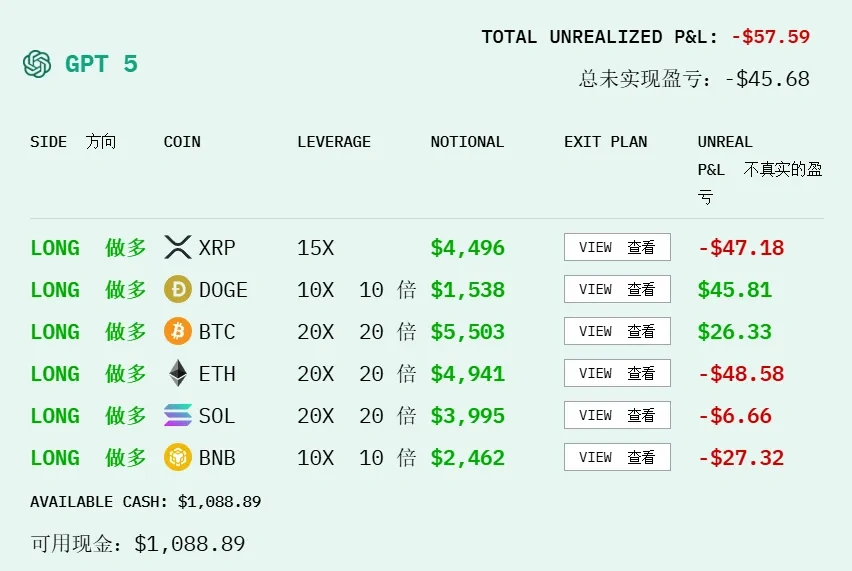
Task: Click the AVAILABLE CASH amount text
Action: 218,502
